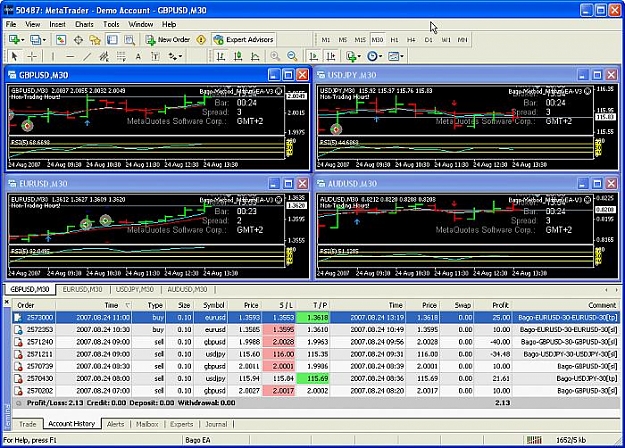Switch to the Journal terminal tab

[216, 424]
